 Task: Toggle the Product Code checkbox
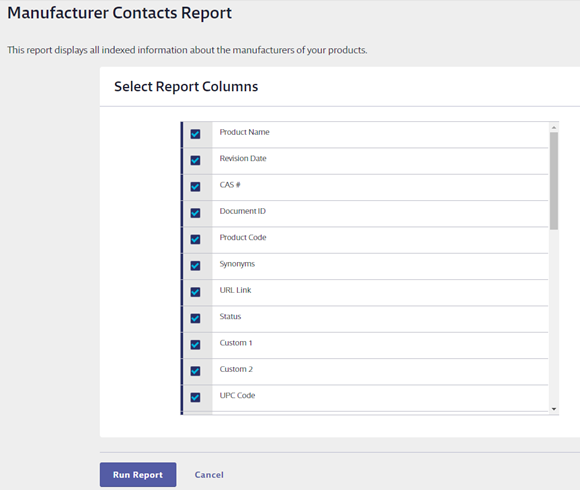pos(195,239)
